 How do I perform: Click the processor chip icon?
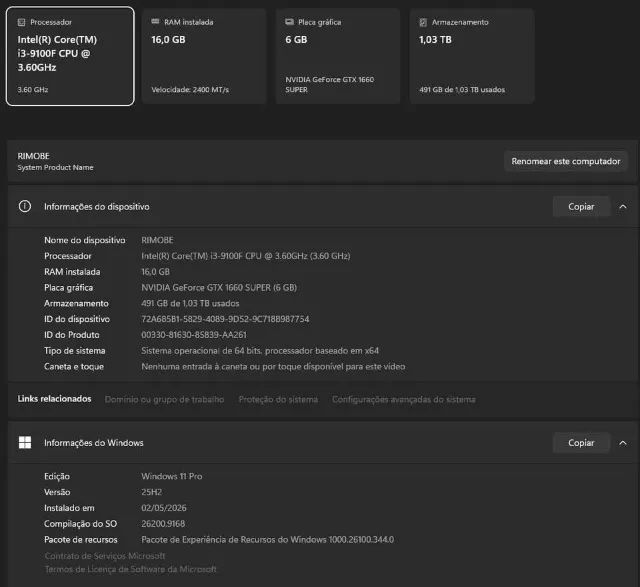coord(21,22)
